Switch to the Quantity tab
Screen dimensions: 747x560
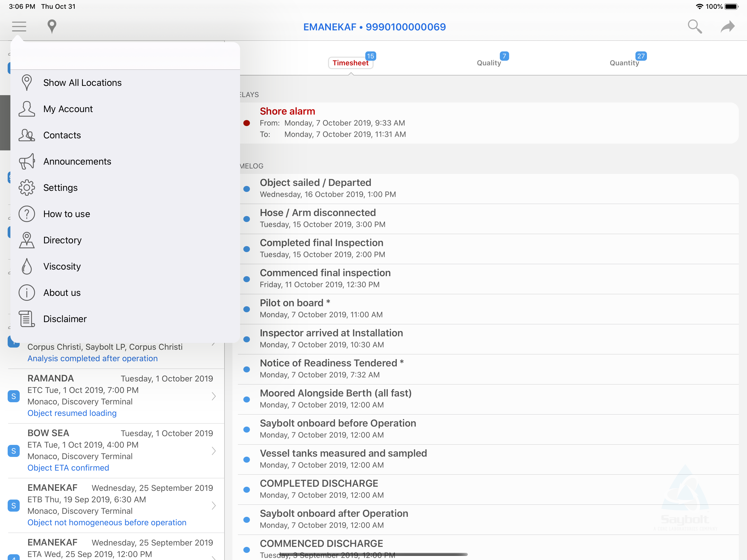click(x=624, y=63)
